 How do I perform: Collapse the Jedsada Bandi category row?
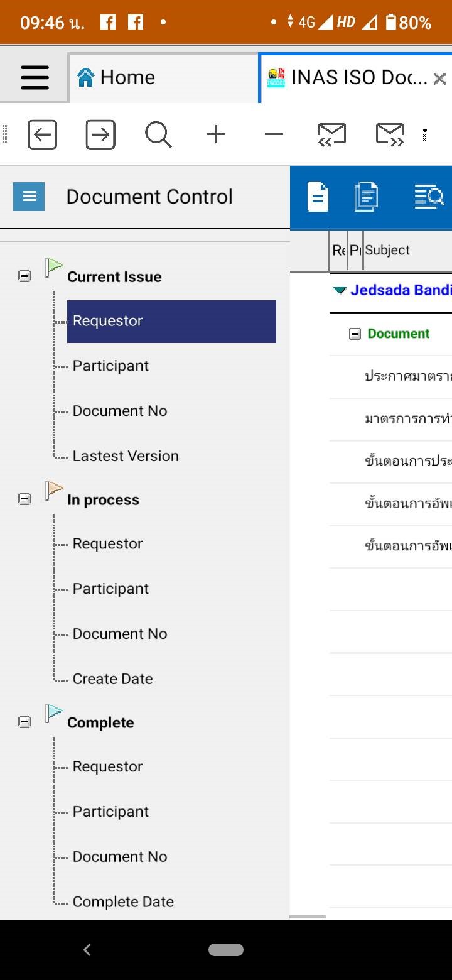(x=340, y=290)
